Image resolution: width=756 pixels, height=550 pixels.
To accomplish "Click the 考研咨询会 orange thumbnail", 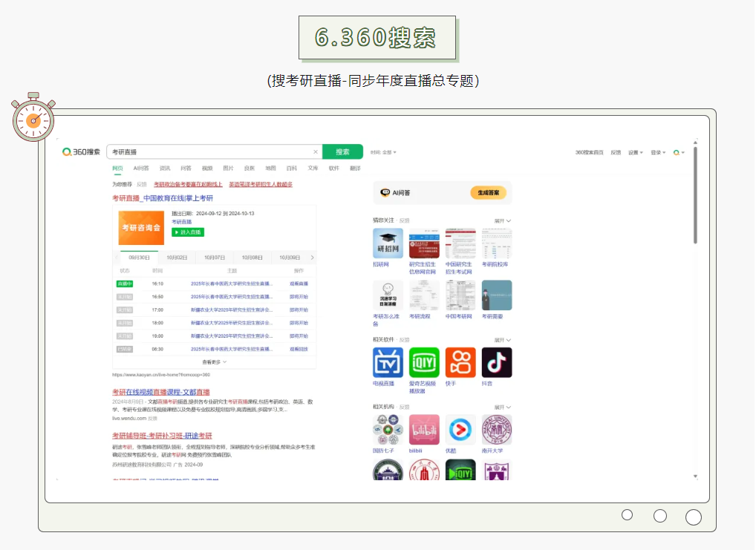I will [x=141, y=228].
